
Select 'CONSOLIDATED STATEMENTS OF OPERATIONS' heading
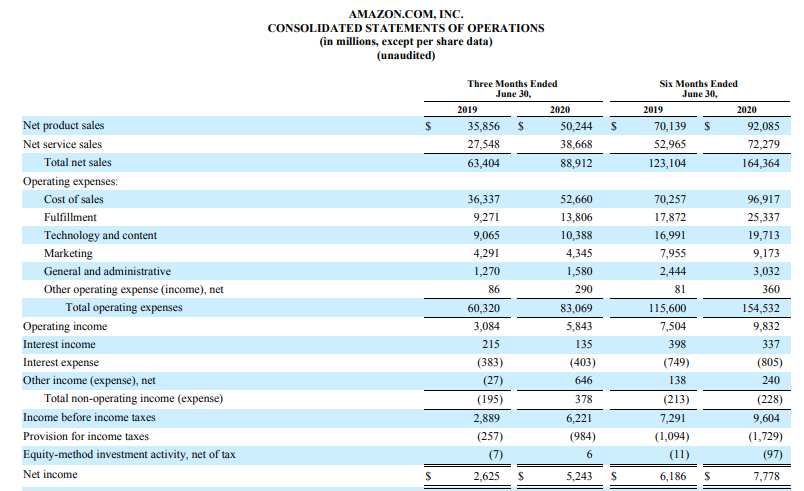(x=406, y=28)
